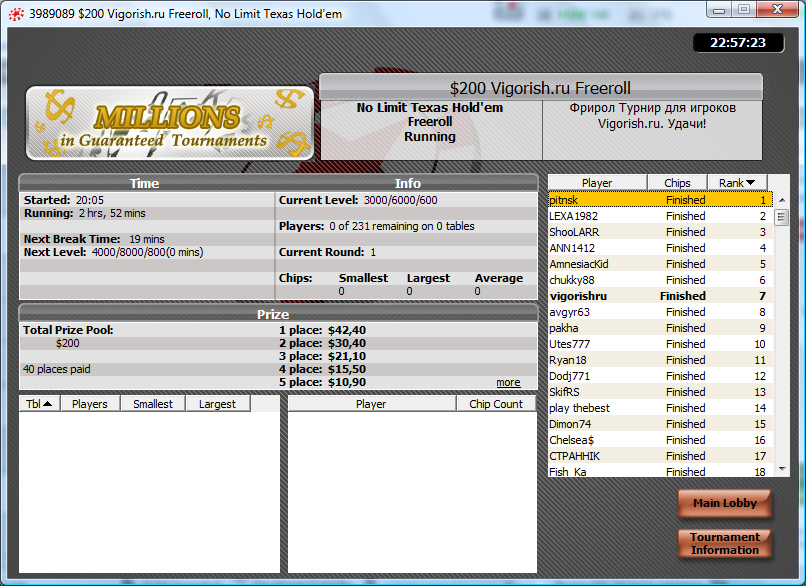Screen dimensions: 806x586
Task: Select player Dimon74 row
Action: coord(660,424)
